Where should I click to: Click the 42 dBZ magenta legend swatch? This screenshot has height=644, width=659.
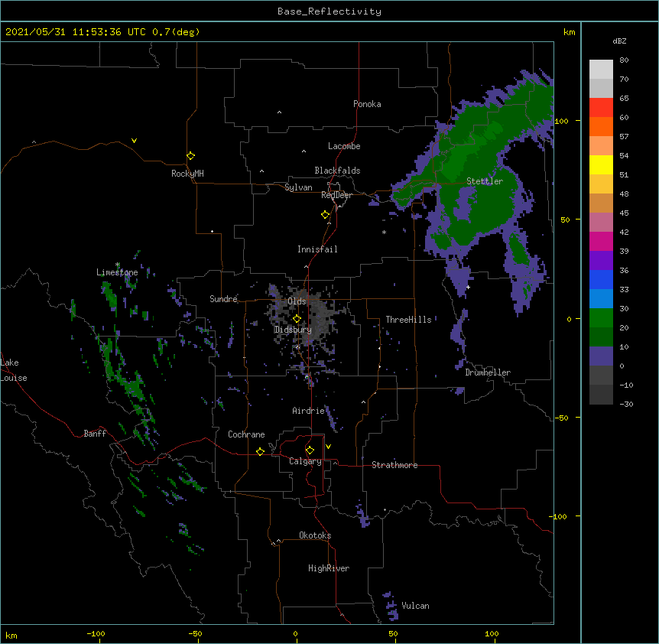pyautogui.click(x=601, y=241)
